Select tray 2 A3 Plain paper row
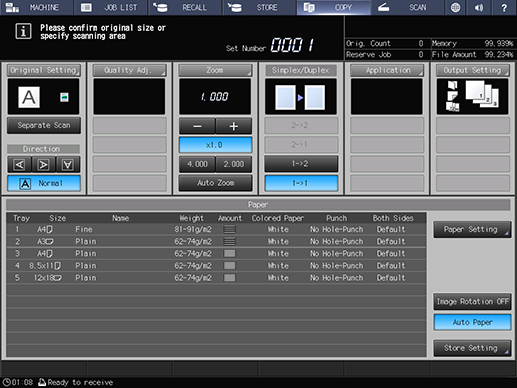Viewport: 517px width, 388px height. click(216, 241)
